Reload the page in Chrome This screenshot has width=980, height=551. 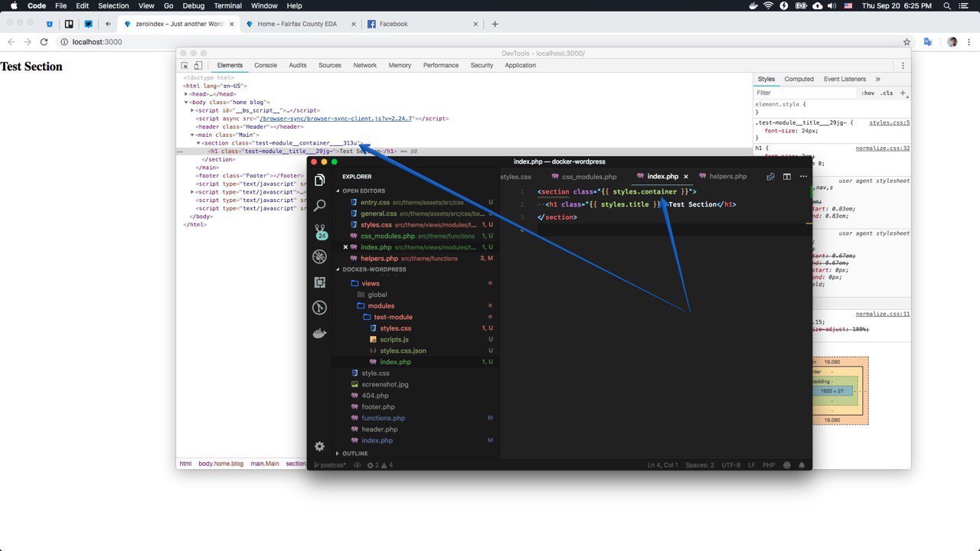(x=44, y=42)
